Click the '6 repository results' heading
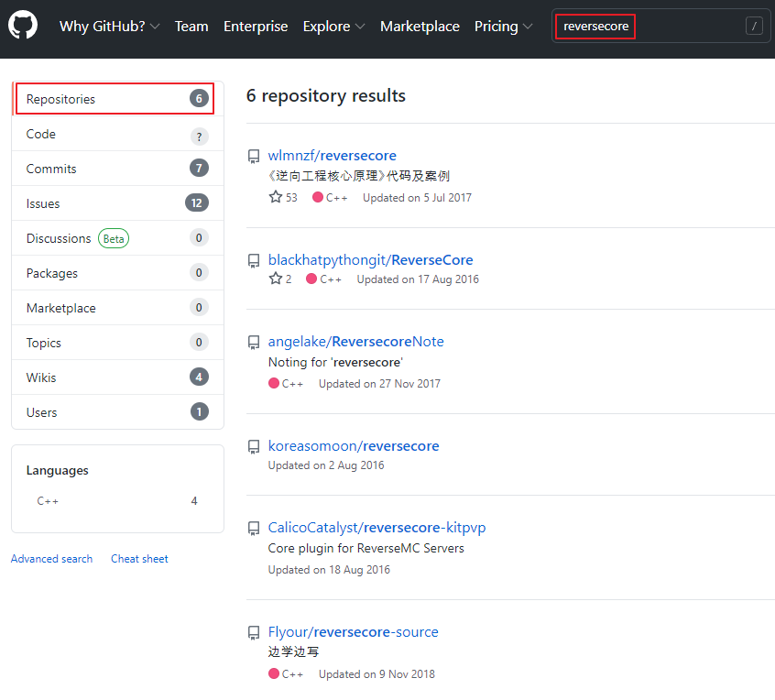775x700 pixels. [326, 95]
